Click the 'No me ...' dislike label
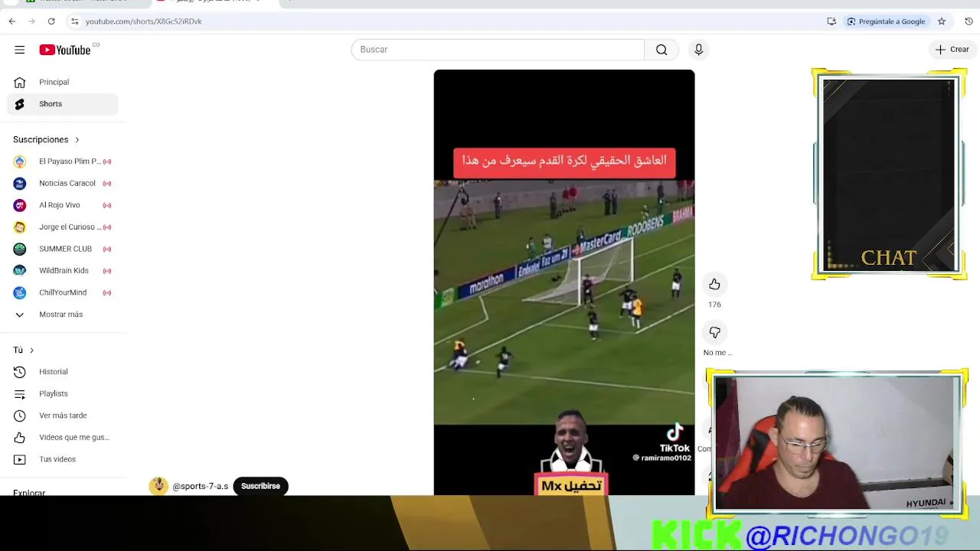 [717, 353]
